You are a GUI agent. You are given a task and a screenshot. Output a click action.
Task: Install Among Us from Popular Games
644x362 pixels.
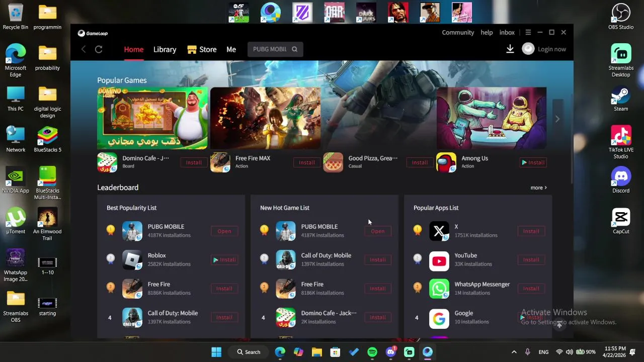533,162
